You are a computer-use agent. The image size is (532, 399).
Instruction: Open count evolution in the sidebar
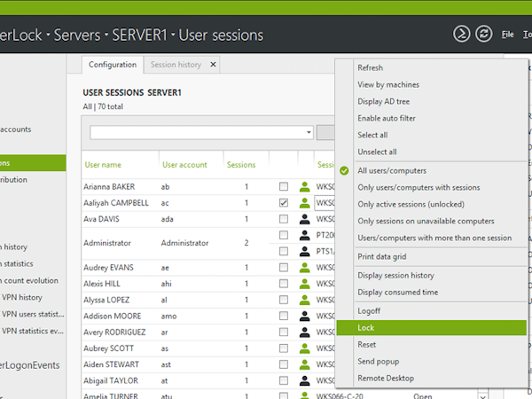tap(31, 280)
